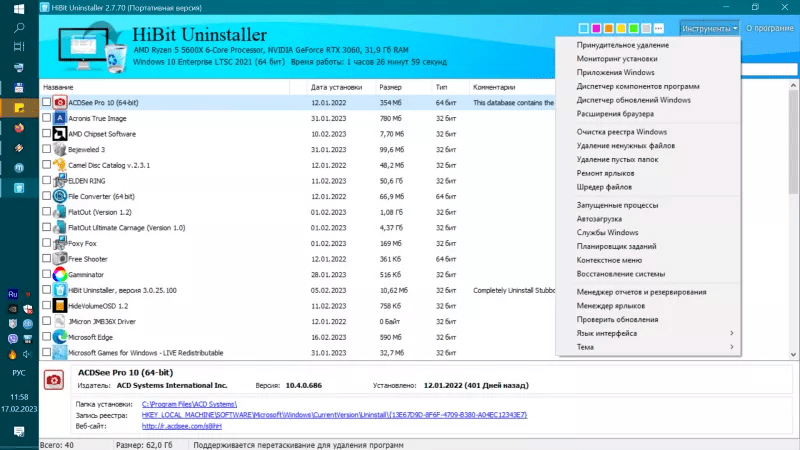Sort by Комментарии column header
This screenshot has width=800, height=450.
tap(512, 87)
